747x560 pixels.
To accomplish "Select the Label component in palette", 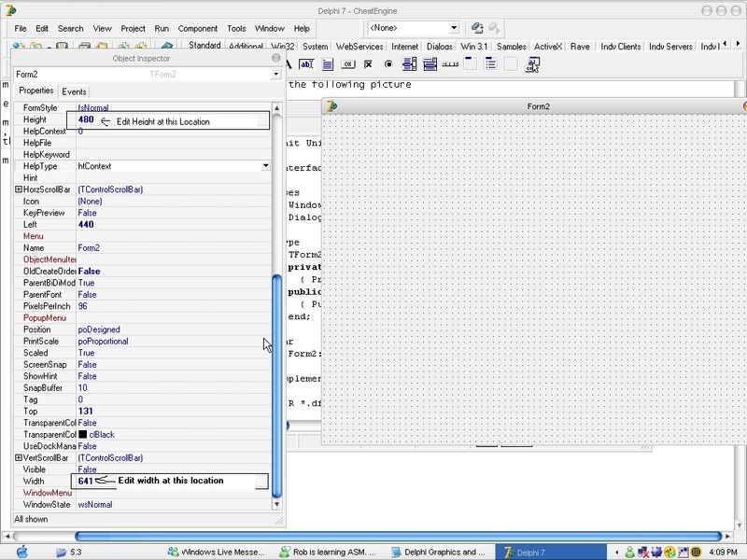I will [x=289, y=64].
